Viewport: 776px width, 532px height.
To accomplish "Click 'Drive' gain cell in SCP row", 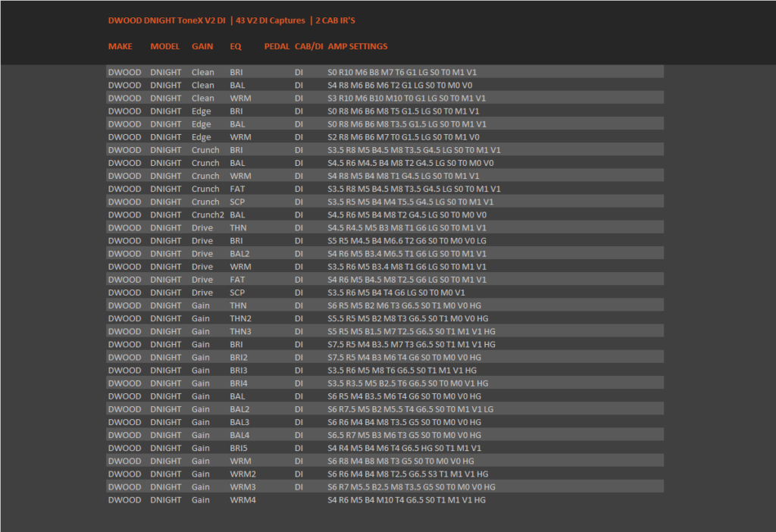I will coord(202,293).
